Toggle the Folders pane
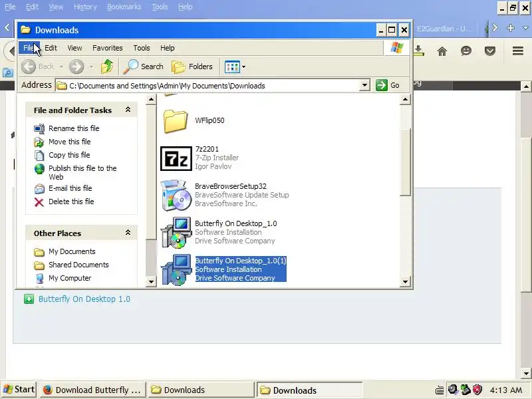Viewport: 532px width, 399px height. 192,66
